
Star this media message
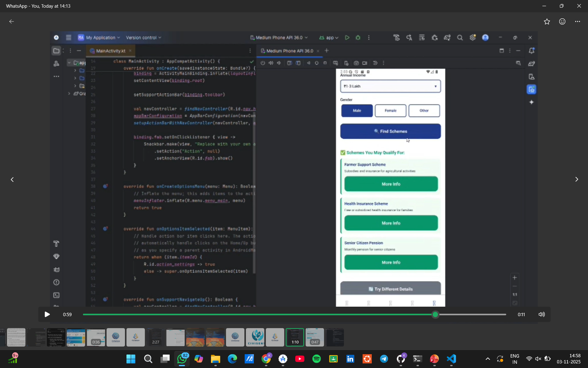[547, 21]
